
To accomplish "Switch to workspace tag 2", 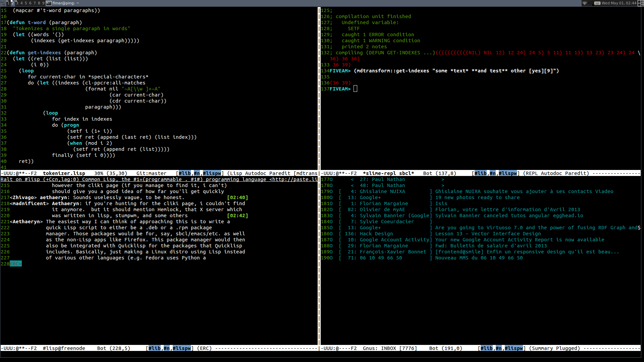I will tap(13, 3).
